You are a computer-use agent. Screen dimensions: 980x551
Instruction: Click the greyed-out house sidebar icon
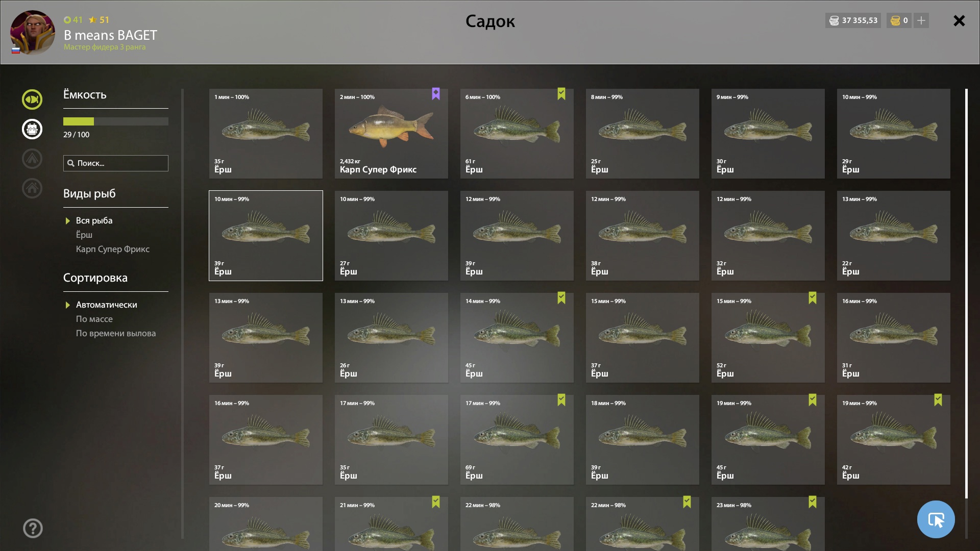coord(32,188)
